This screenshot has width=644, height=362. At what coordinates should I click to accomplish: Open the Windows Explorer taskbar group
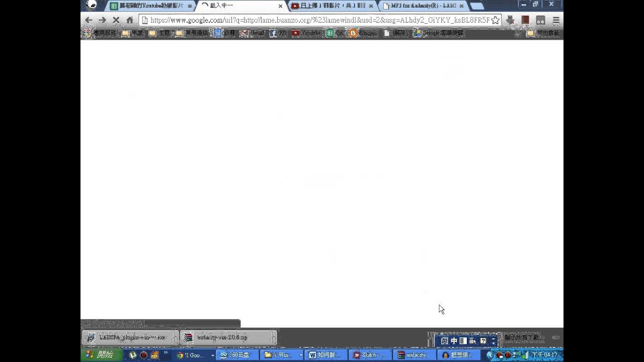point(282,355)
